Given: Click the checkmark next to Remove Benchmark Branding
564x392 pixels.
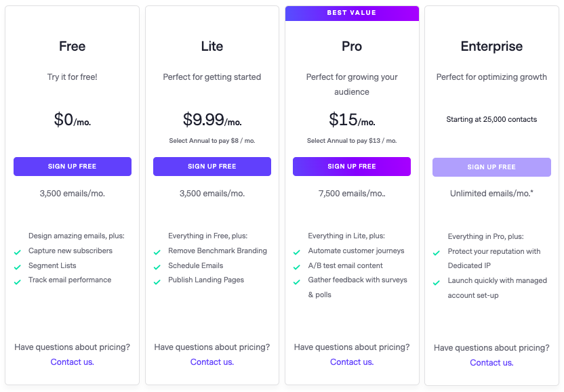Looking at the screenshot, I should click(x=157, y=253).
